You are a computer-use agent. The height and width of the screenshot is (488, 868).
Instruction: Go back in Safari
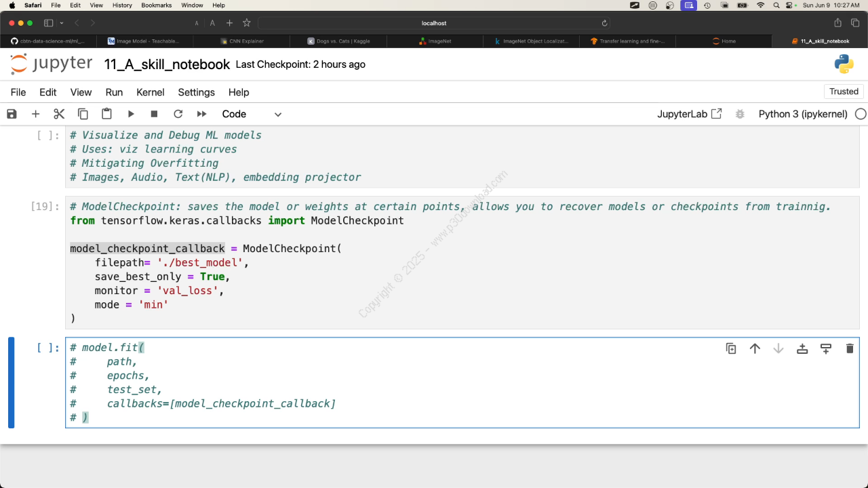(x=77, y=23)
